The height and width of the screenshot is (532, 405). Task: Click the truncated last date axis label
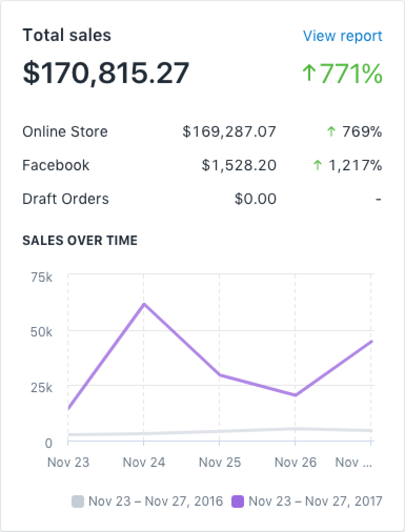[354, 462]
